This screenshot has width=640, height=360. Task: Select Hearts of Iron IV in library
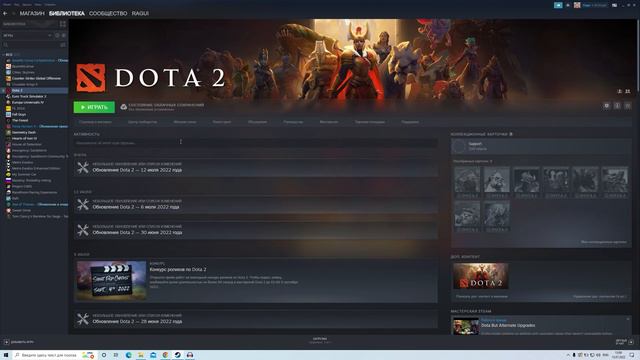24,138
